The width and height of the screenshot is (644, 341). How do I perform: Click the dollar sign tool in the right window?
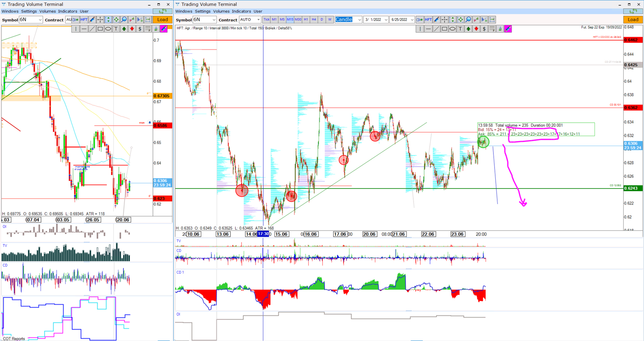[484, 29]
